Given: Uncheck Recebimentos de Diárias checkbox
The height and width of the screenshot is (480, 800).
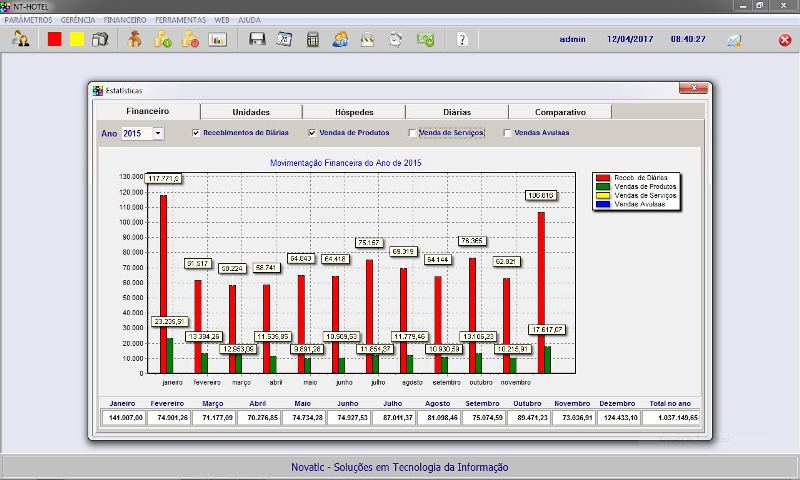Looking at the screenshot, I should pos(196,133).
